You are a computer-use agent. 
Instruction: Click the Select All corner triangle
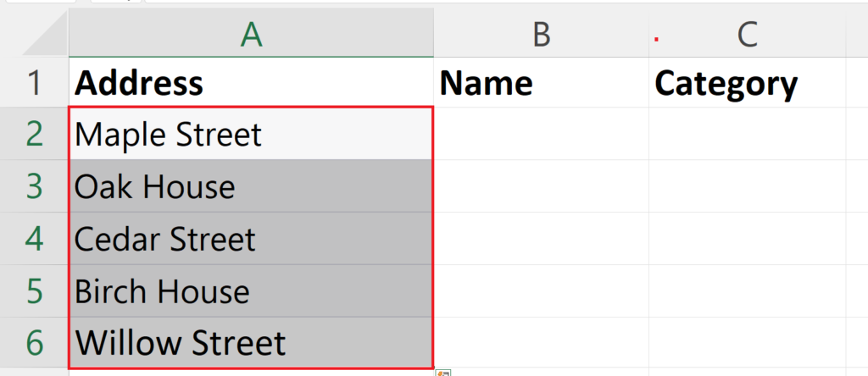46,35
